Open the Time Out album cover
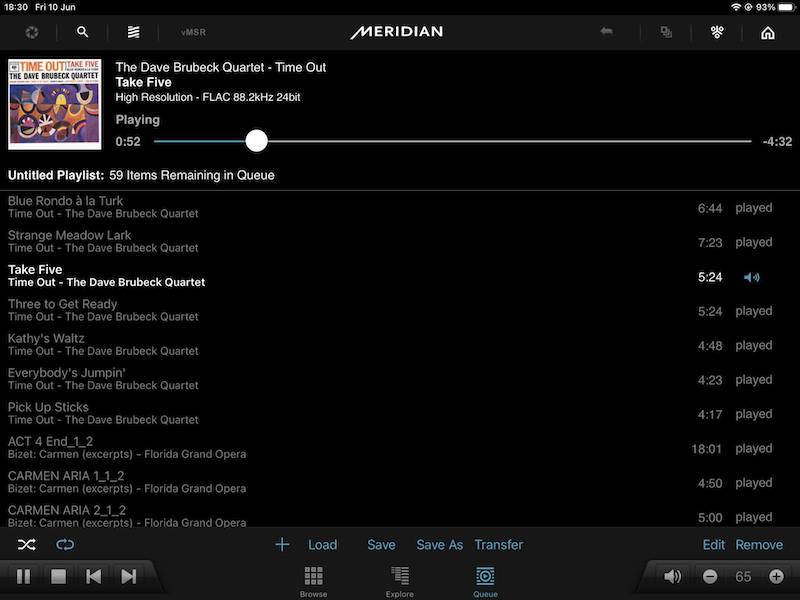Viewport: 800px width, 600px height. (x=55, y=104)
